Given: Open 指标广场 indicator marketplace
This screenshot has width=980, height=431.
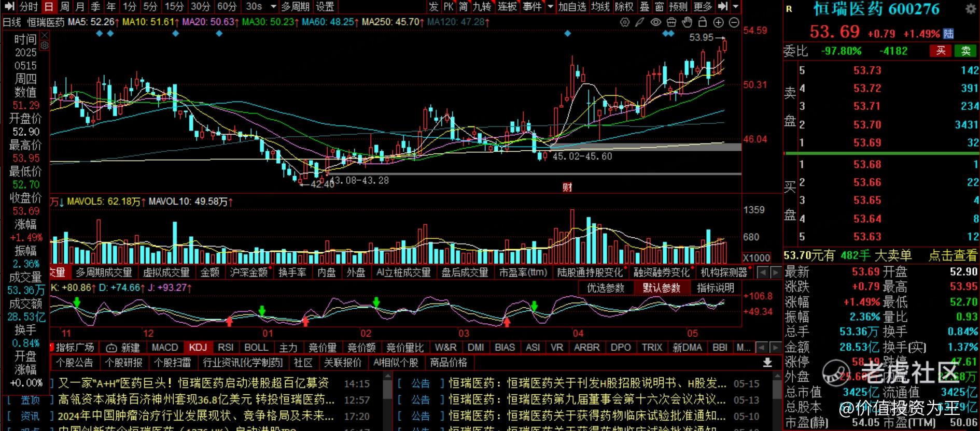Looking at the screenshot, I should click(x=75, y=348).
